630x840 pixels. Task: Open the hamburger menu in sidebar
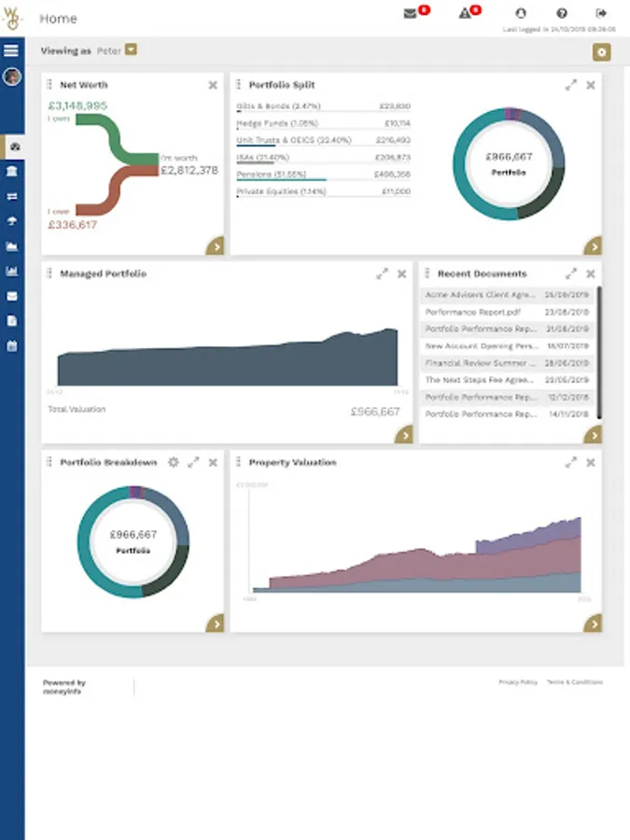(11, 50)
